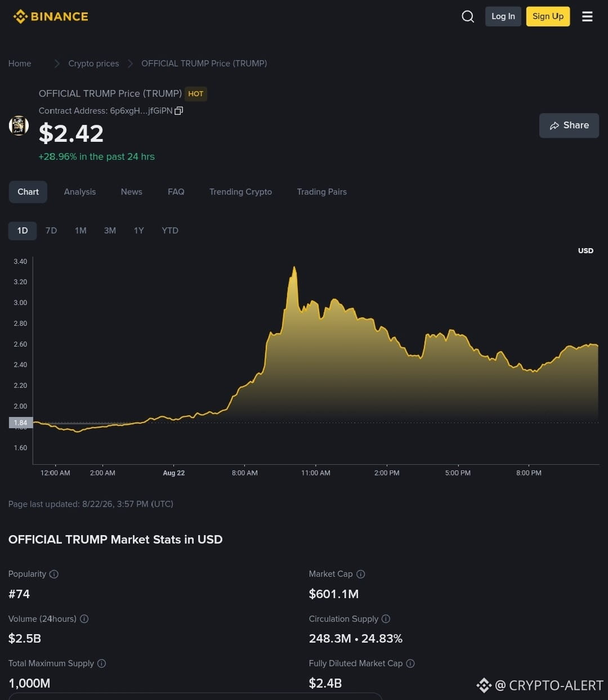Click the USD chart label
This screenshot has width=608, height=700.
pos(585,251)
